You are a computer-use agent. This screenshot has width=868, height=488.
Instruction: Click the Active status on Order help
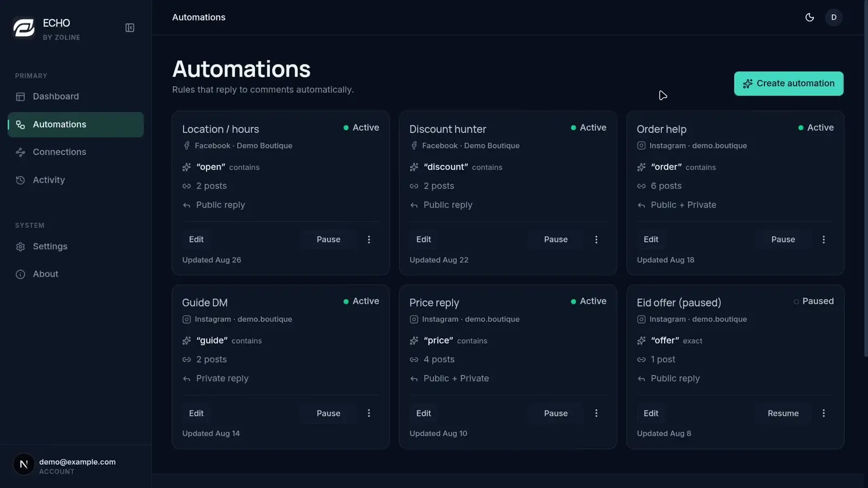click(816, 127)
